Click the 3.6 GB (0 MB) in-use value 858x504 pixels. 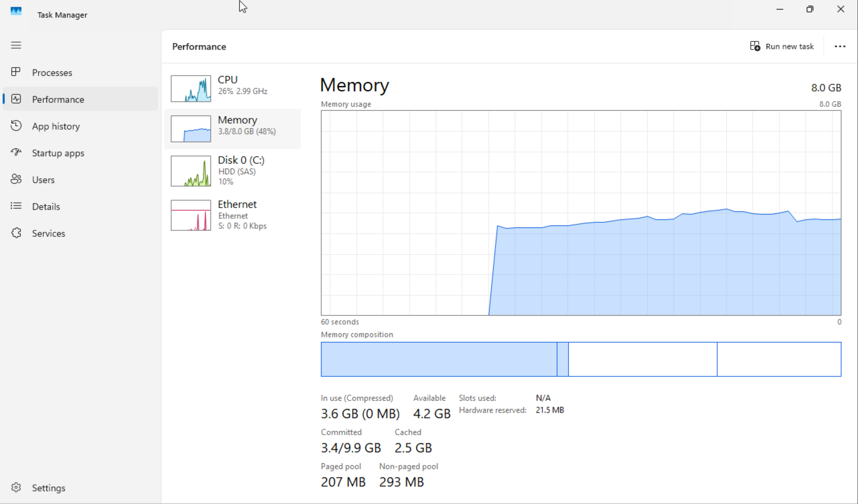360,414
